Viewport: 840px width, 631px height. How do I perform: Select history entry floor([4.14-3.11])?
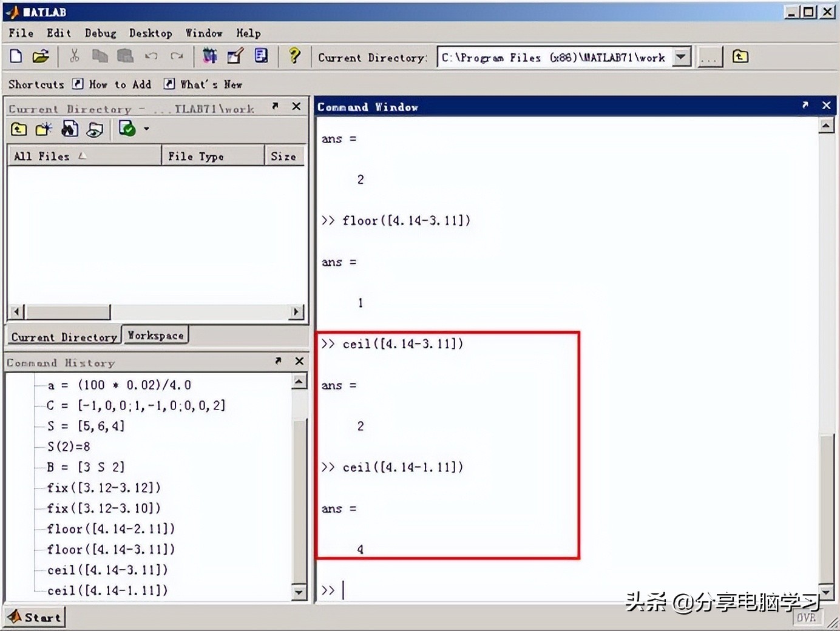pyautogui.click(x=111, y=550)
